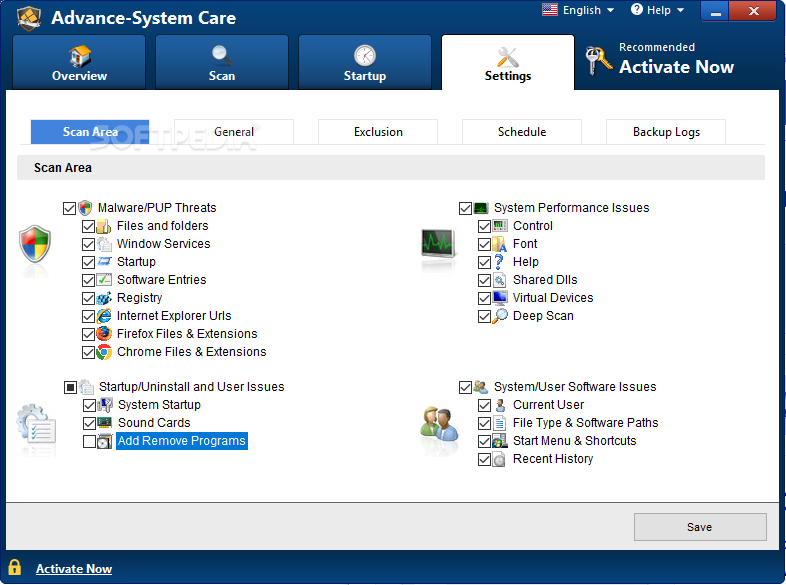Click the Chrome Files & Extensions icon
Viewport: 786px width, 585px height.
[x=104, y=352]
